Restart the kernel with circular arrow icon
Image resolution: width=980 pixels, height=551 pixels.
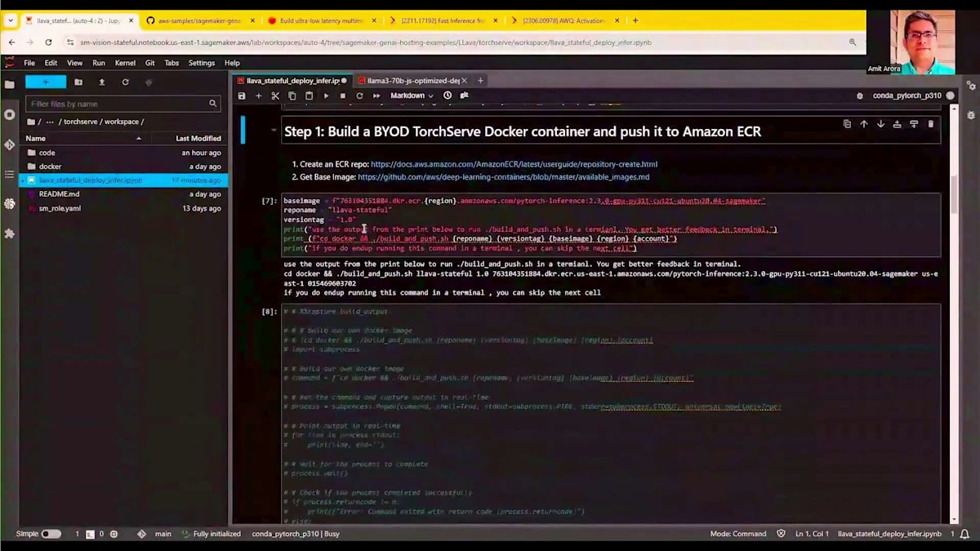point(359,96)
